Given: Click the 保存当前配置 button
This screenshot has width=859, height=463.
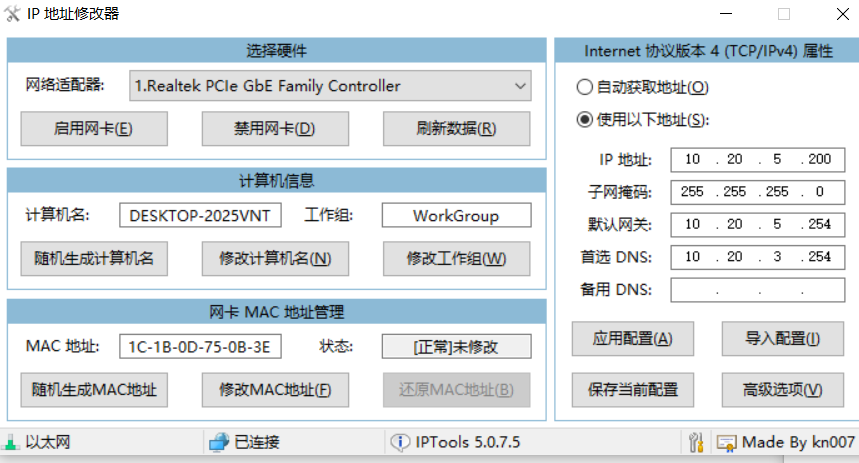Looking at the screenshot, I should (633, 390).
